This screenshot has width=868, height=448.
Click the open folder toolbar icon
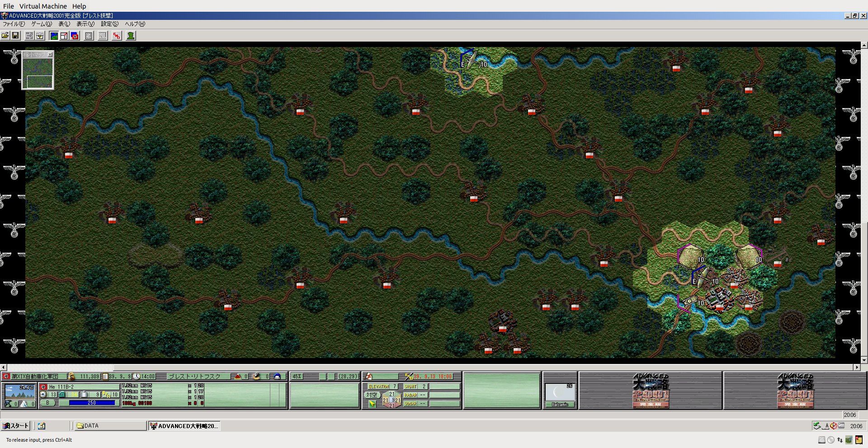(x=5, y=36)
